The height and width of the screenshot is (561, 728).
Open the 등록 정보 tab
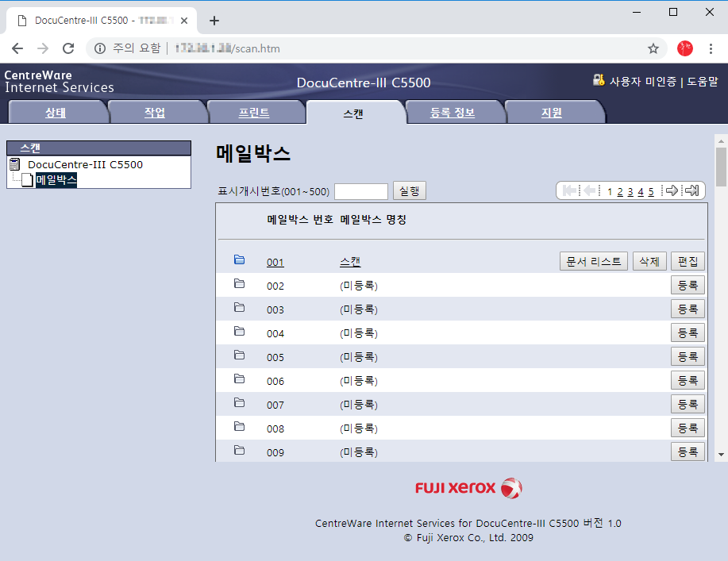(453, 113)
